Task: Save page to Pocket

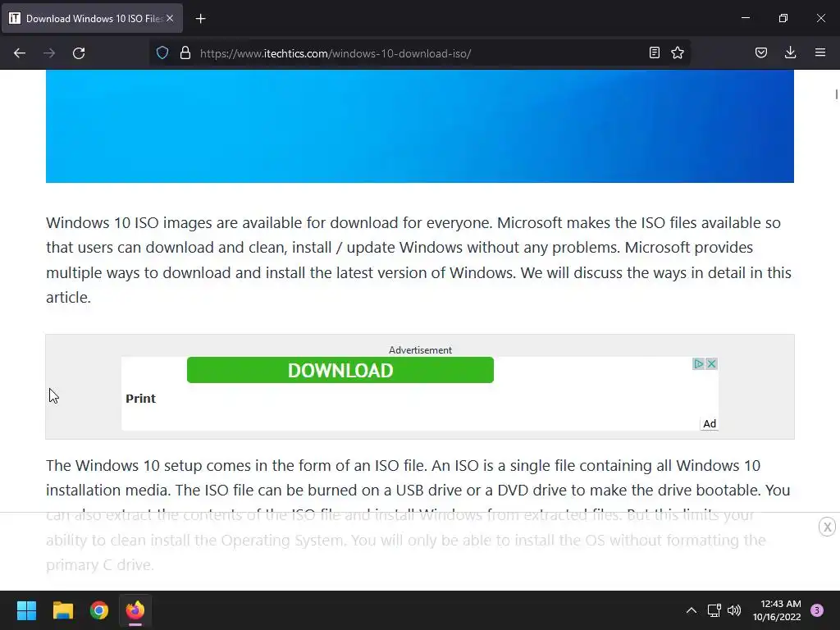Action: point(761,52)
